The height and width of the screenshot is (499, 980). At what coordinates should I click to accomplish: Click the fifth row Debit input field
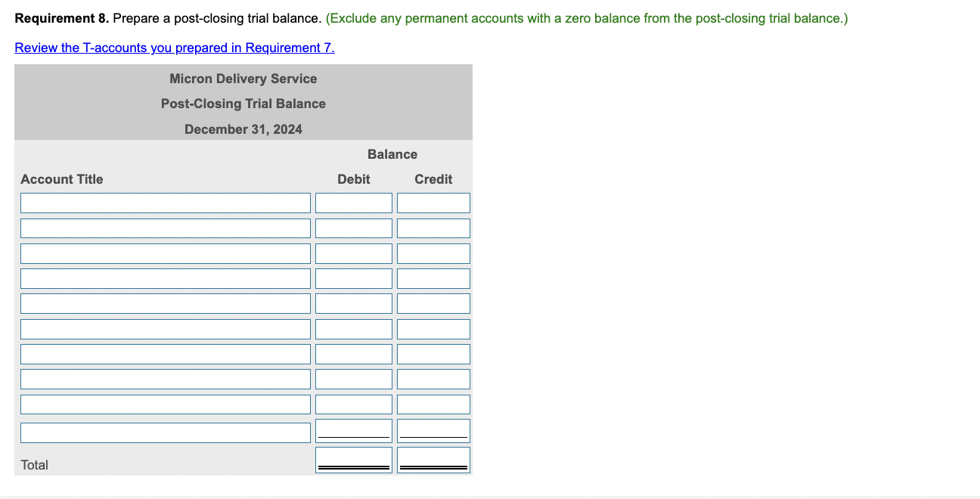click(352, 304)
